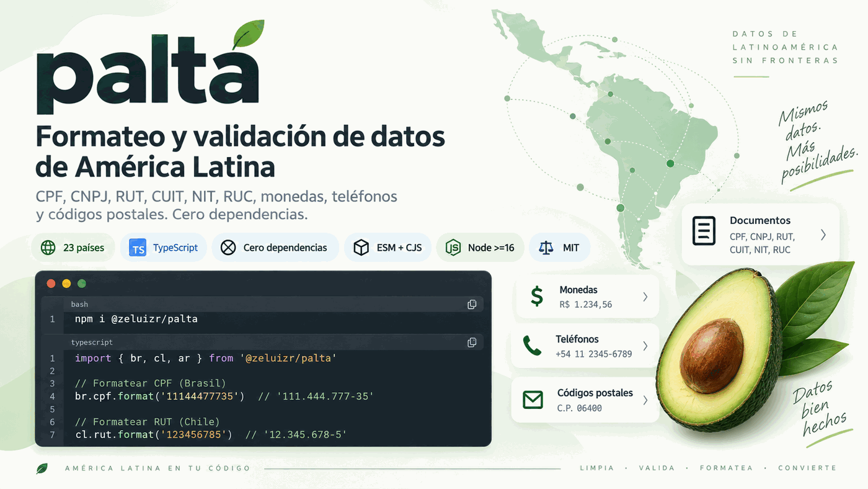Viewport: 868px width, 489px height.
Task: Select the 23 países badge
Action: pyautogui.click(x=73, y=248)
